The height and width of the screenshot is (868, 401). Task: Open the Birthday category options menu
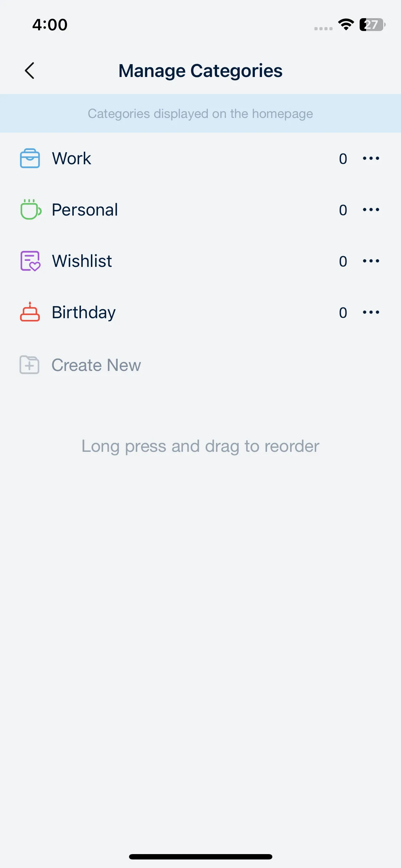tap(371, 312)
